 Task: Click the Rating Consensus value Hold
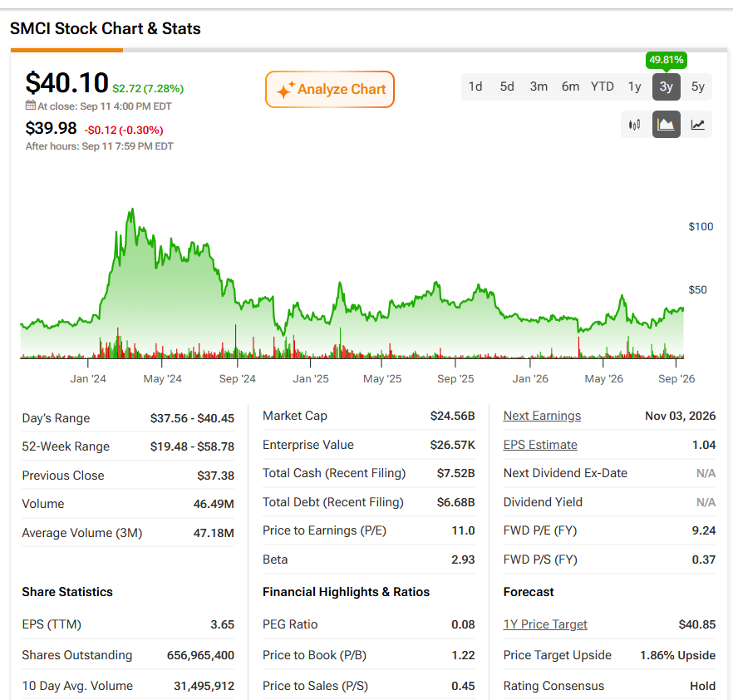click(702, 686)
